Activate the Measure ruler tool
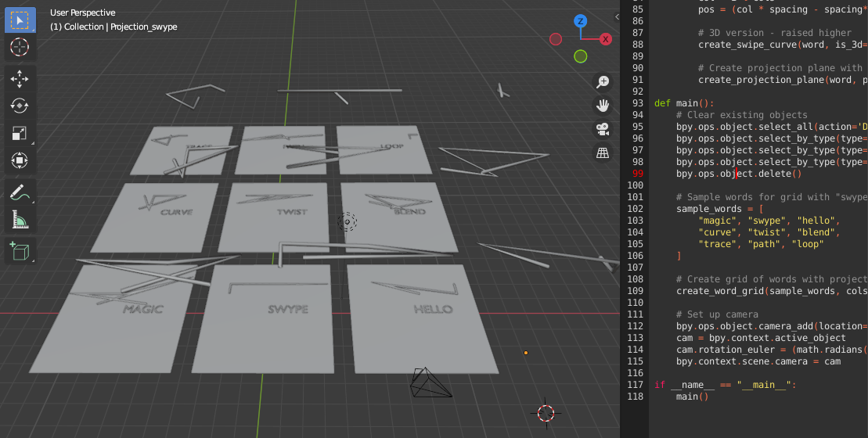The image size is (868, 438). (20, 220)
